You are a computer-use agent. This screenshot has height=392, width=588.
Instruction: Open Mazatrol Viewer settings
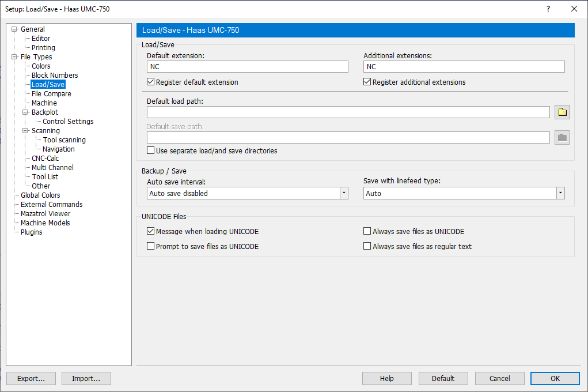pos(45,214)
